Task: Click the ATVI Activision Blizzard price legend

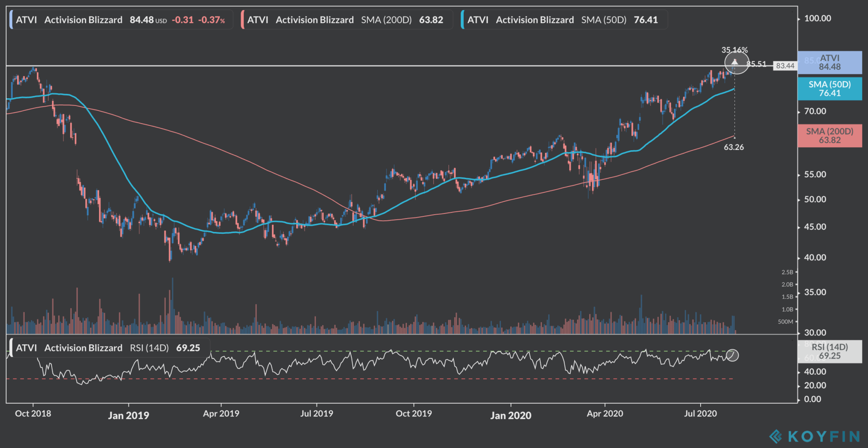Action: coord(121,20)
